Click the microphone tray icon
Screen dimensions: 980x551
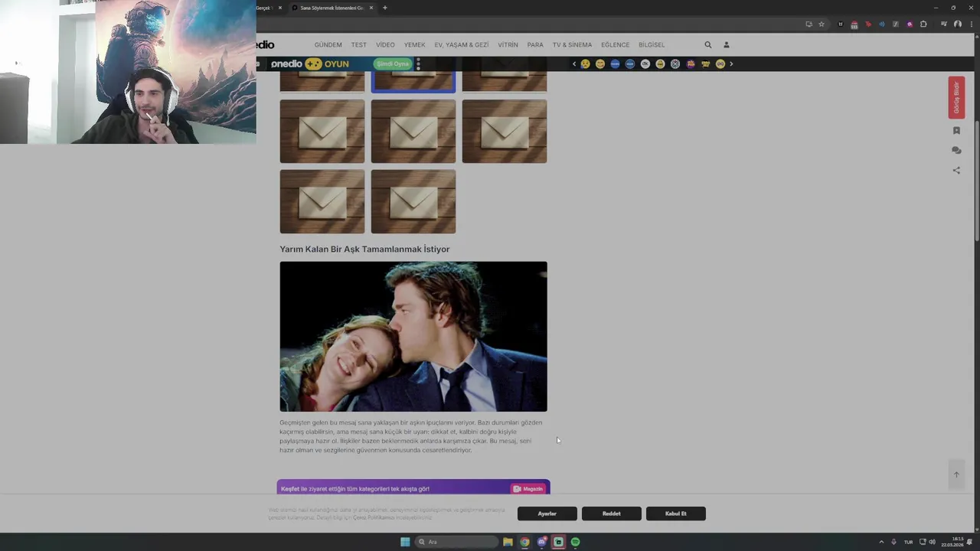(x=893, y=542)
